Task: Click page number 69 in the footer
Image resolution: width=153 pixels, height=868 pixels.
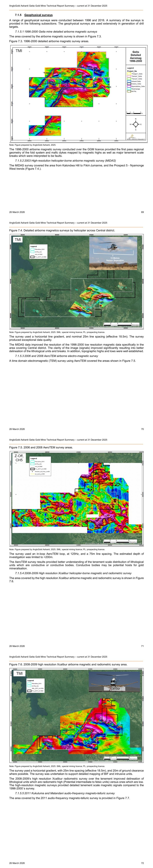Action: click(142, 212)
